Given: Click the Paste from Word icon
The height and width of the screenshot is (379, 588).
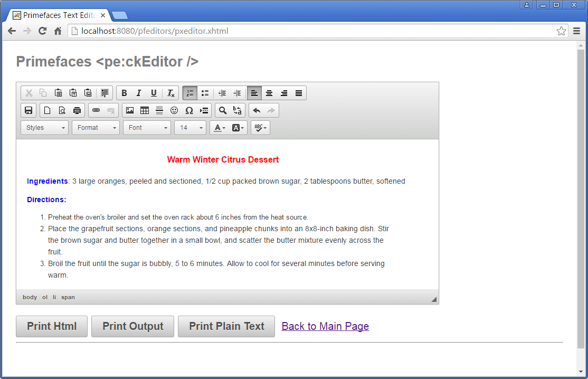Looking at the screenshot, I should pyautogui.click(x=88, y=93).
